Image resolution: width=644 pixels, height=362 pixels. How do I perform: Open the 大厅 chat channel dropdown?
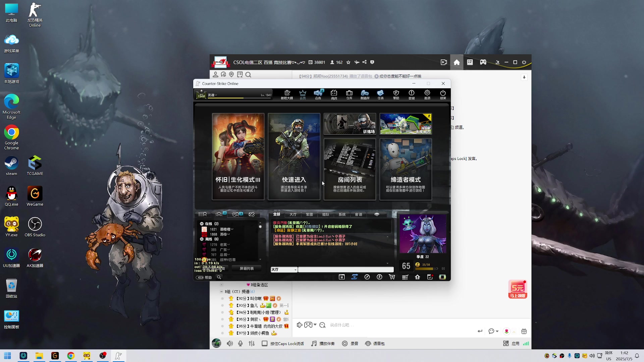(x=284, y=269)
